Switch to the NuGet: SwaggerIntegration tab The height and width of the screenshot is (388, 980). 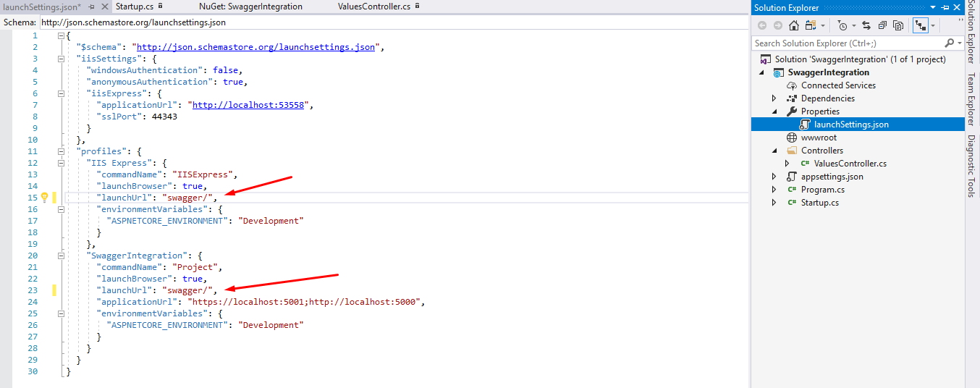[250, 7]
